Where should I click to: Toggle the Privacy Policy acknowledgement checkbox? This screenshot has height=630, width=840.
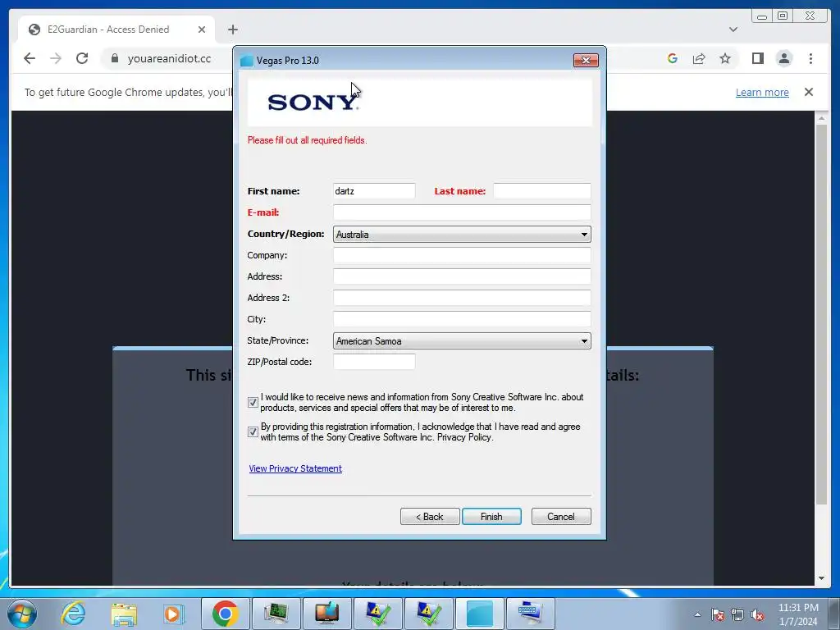tap(253, 431)
